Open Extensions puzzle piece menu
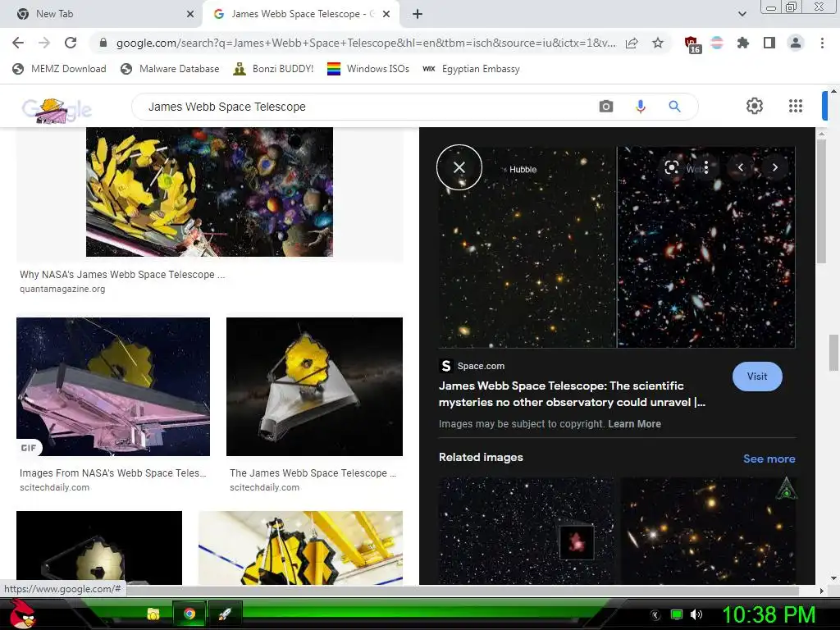840x630 pixels. point(743,43)
